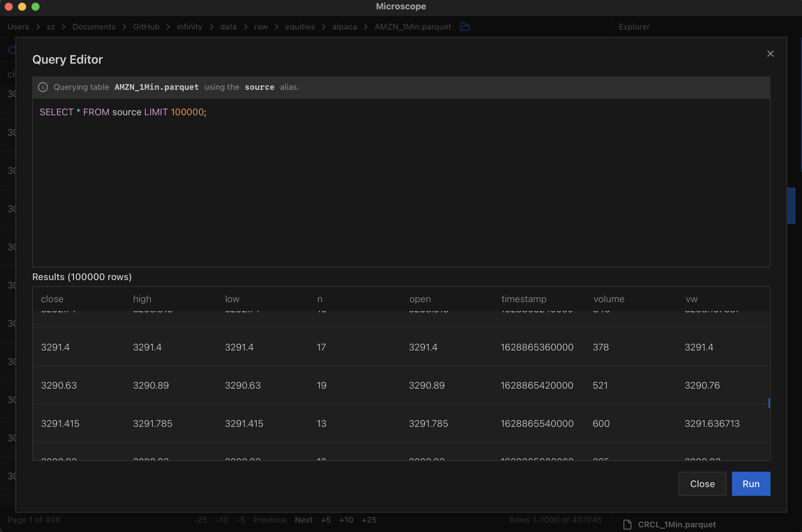The height and width of the screenshot is (532, 802).
Task: Click inside the SQL query text editor
Action: tap(401, 183)
